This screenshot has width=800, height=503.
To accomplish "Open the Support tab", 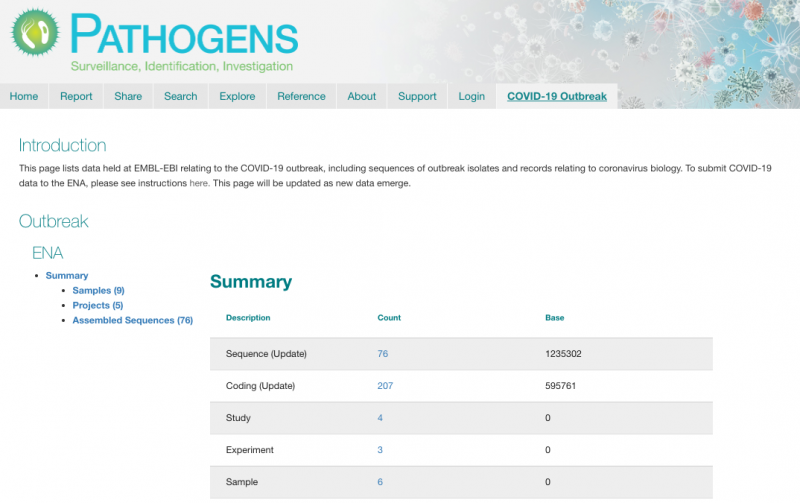I will (417, 96).
